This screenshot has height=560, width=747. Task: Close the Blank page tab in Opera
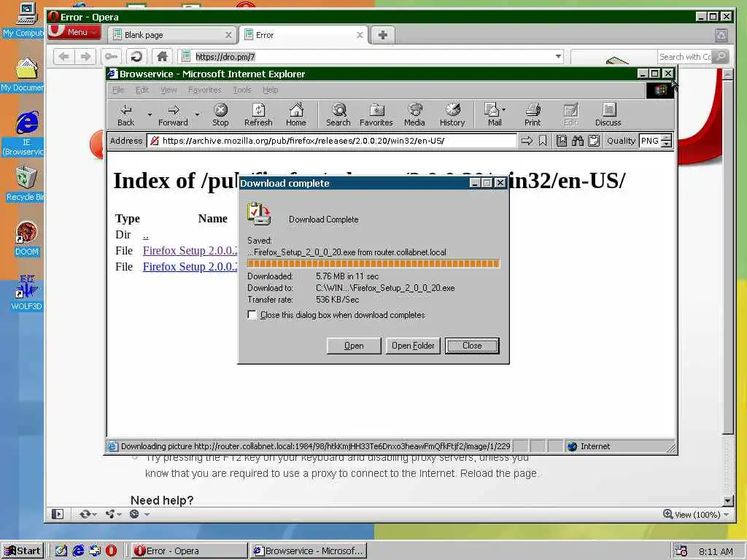tap(228, 35)
